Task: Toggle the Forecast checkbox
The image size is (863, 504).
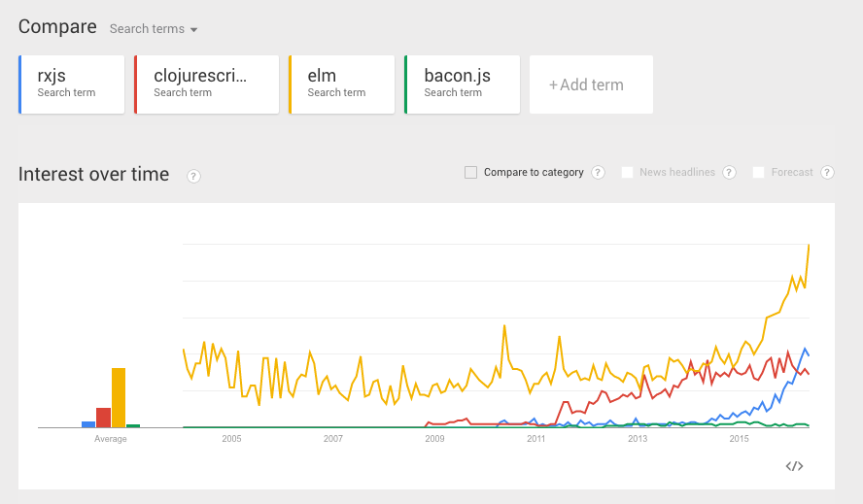Action: tap(758, 172)
